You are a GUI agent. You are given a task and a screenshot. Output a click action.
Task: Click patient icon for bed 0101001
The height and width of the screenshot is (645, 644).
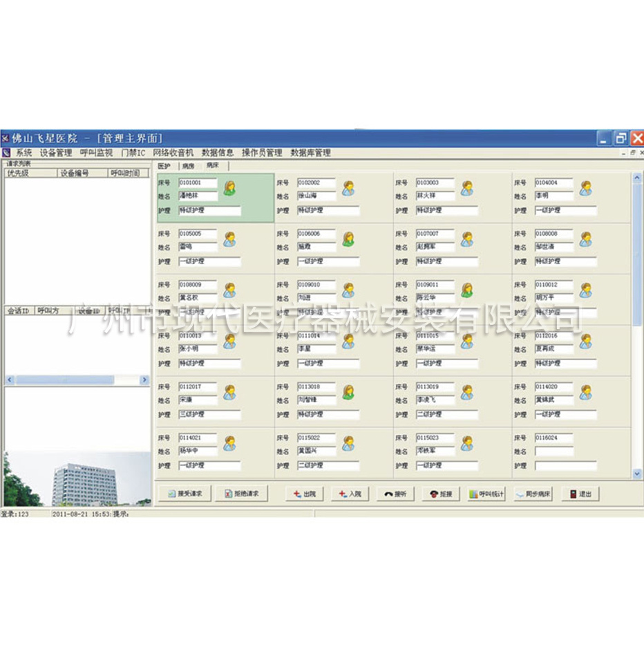pyautogui.click(x=229, y=187)
